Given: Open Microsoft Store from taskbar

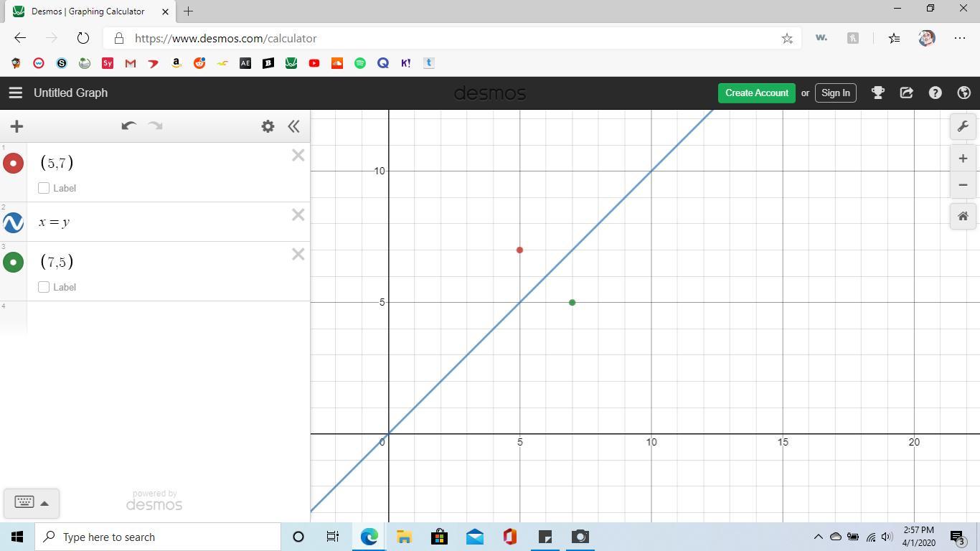Looking at the screenshot, I should click(x=439, y=537).
